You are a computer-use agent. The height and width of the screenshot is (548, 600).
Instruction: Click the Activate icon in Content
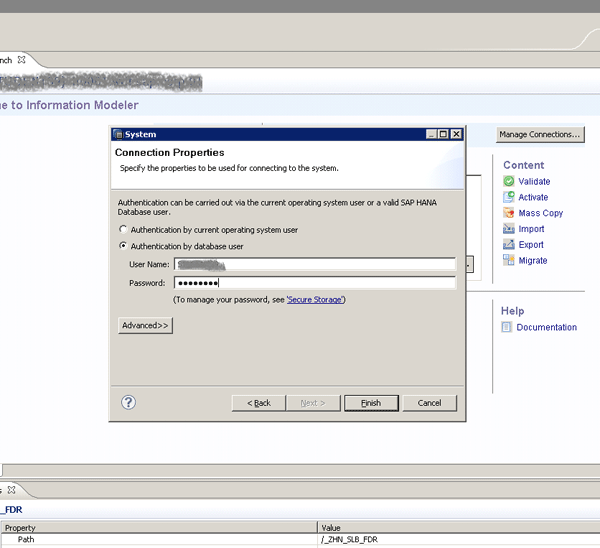click(508, 198)
